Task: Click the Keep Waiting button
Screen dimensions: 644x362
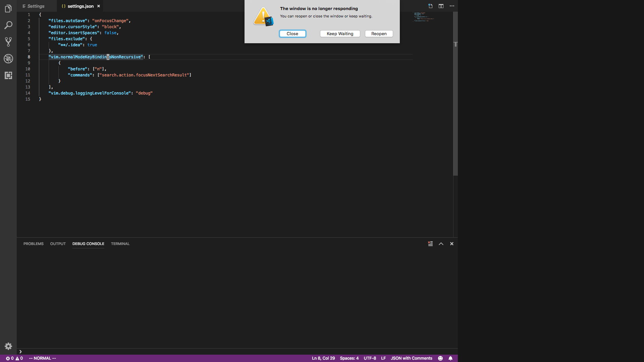Action: (x=340, y=34)
